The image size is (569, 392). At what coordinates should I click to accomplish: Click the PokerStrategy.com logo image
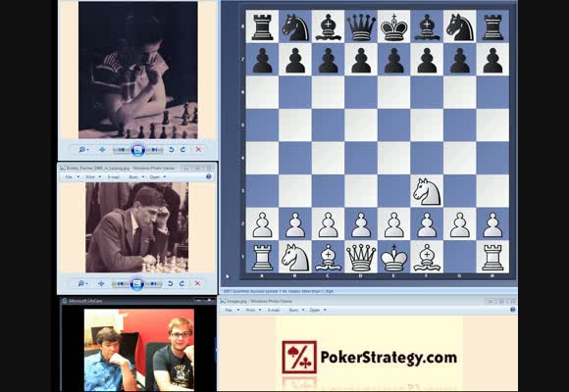[370, 357]
